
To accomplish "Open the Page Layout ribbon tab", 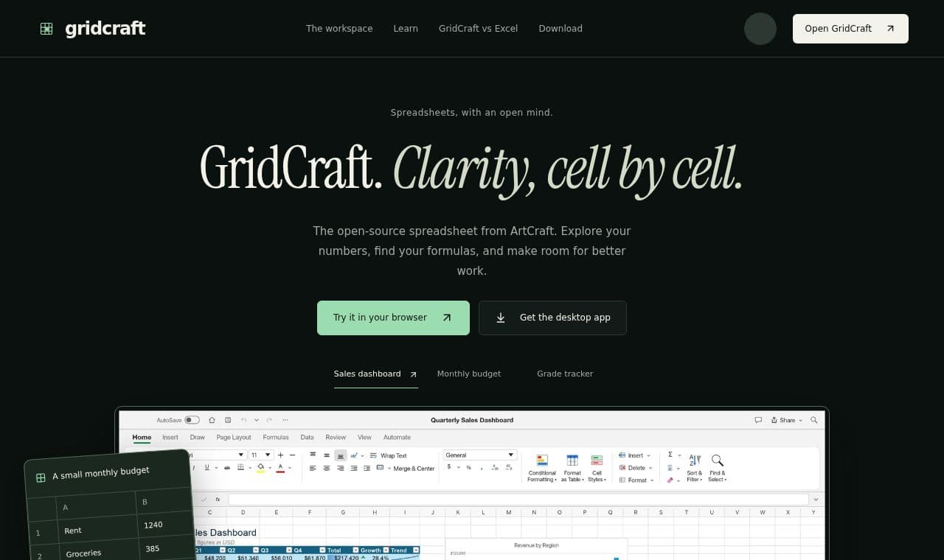I will pos(234,437).
